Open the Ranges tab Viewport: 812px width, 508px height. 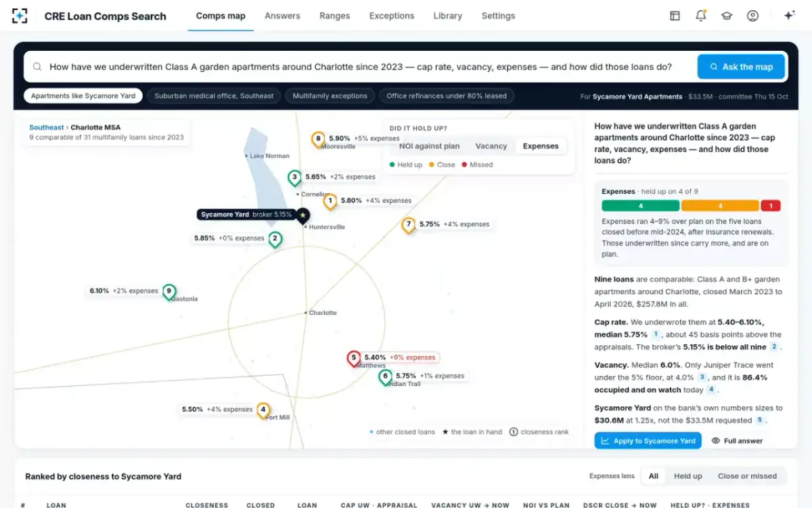(335, 16)
